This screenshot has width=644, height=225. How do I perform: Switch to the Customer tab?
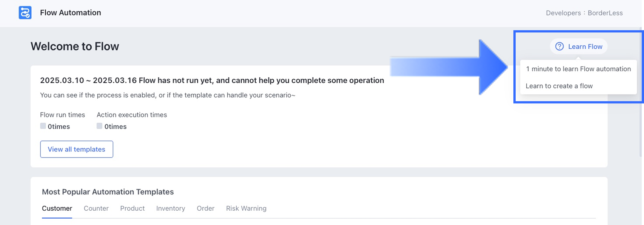pos(57,208)
